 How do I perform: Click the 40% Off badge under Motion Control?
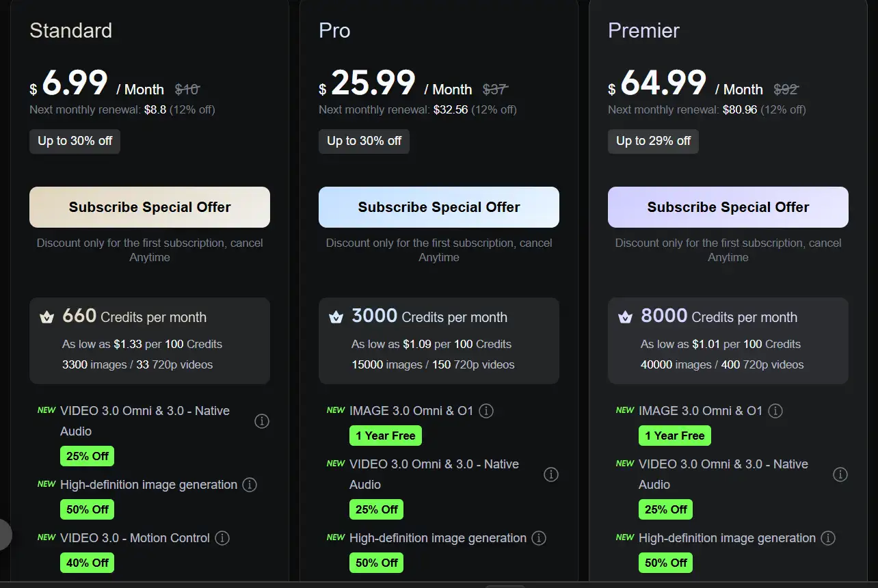(88, 563)
